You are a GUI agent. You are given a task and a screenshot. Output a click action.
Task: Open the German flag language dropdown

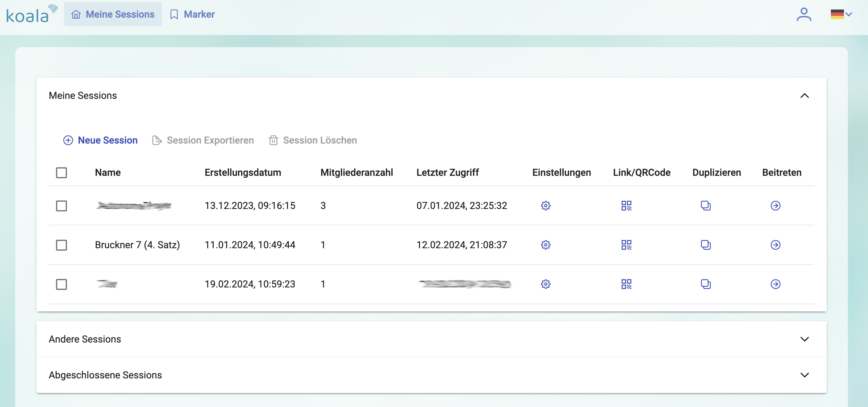(x=841, y=14)
